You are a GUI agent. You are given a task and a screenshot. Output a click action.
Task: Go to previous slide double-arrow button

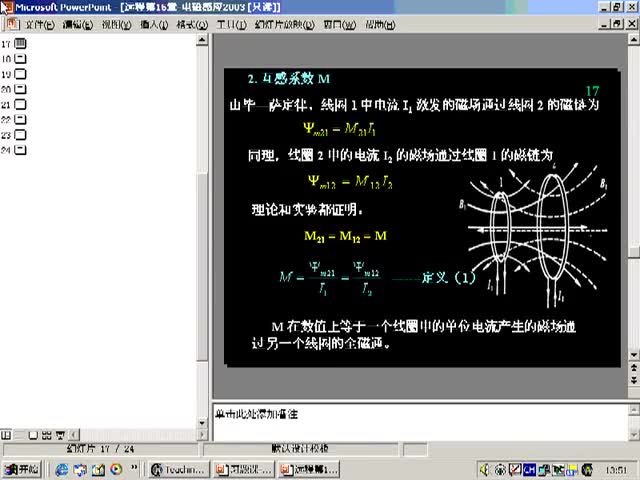pyautogui.click(x=633, y=368)
